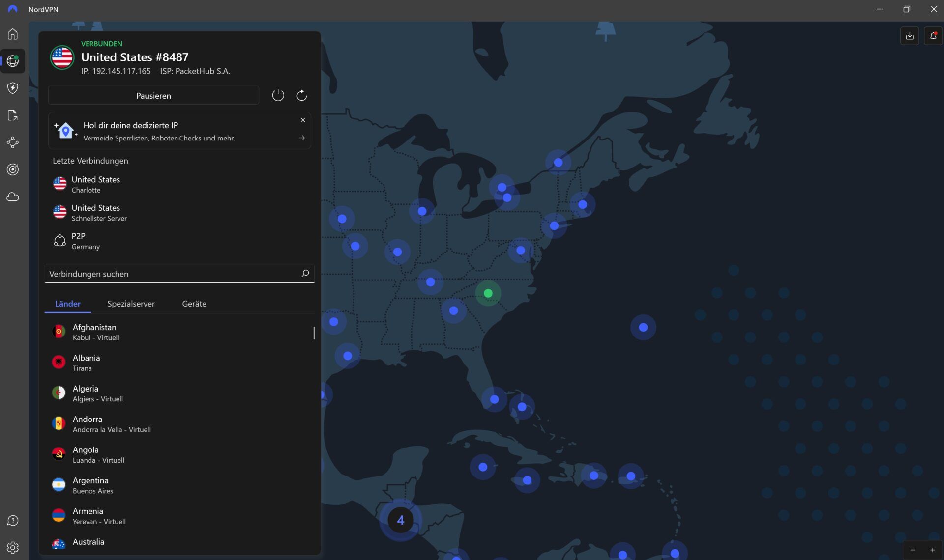Image resolution: width=944 pixels, height=560 pixels.
Task: Select recent United States Schnellster Server
Action: point(179,213)
